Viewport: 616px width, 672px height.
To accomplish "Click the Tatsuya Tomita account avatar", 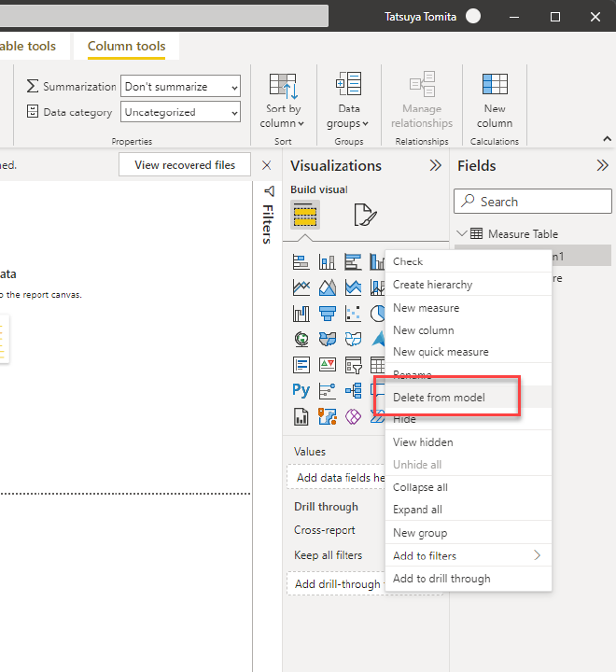I will pos(473,16).
